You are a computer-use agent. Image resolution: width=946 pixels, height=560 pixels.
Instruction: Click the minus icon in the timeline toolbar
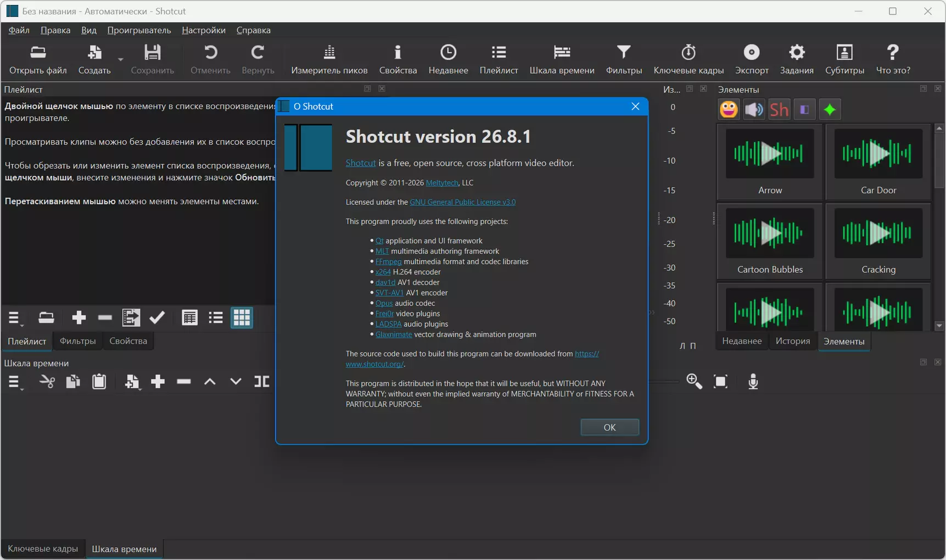184,382
